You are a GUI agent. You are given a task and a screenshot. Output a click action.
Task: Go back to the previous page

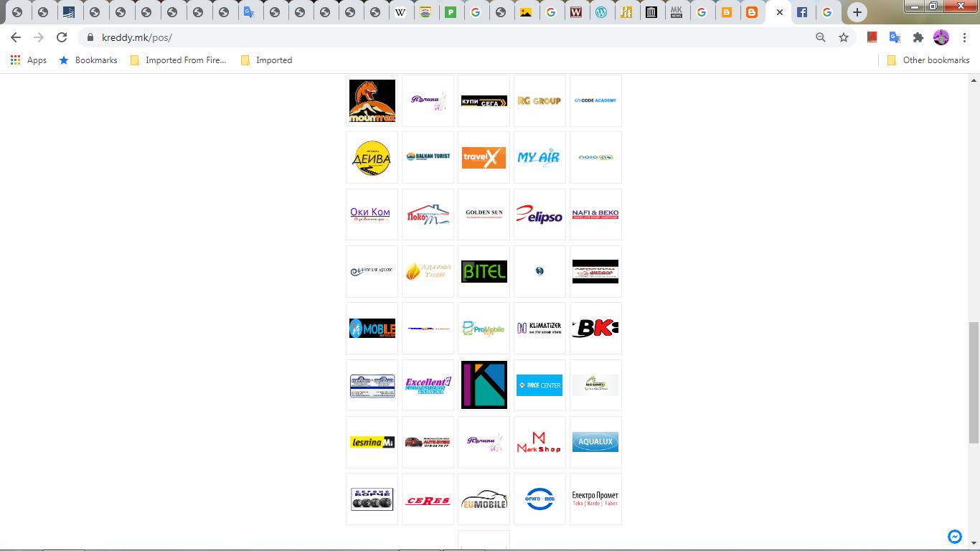[x=16, y=37]
